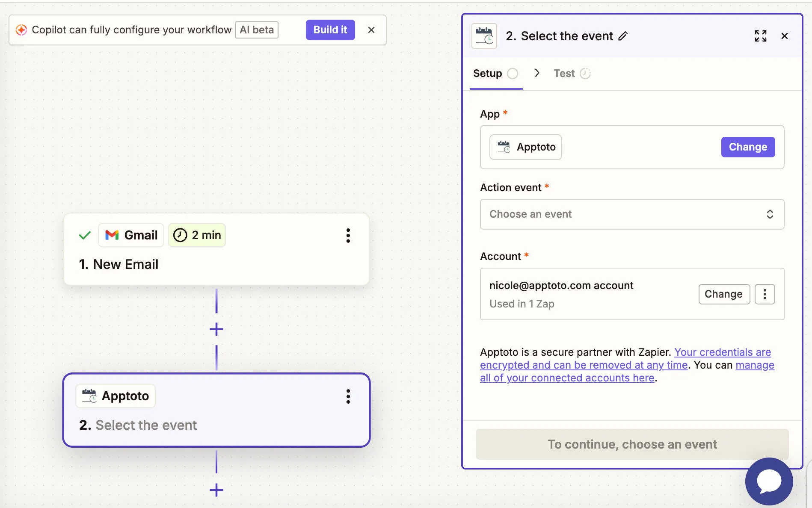Viewport: 812px width, 508px height.
Task: Click Change next to the Apptoto app
Action: click(x=747, y=147)
